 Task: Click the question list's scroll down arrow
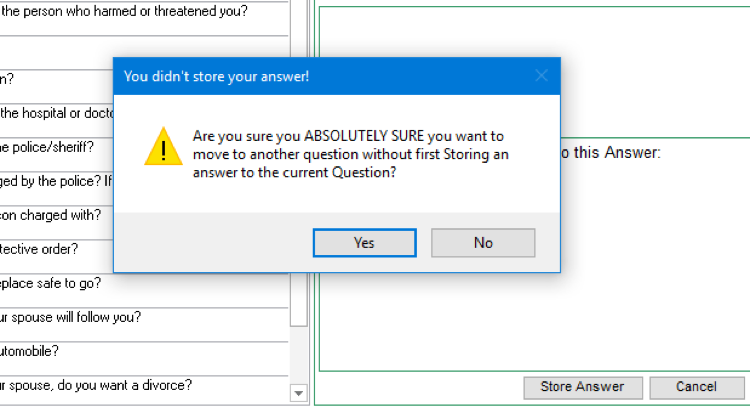tap(298, 392)
